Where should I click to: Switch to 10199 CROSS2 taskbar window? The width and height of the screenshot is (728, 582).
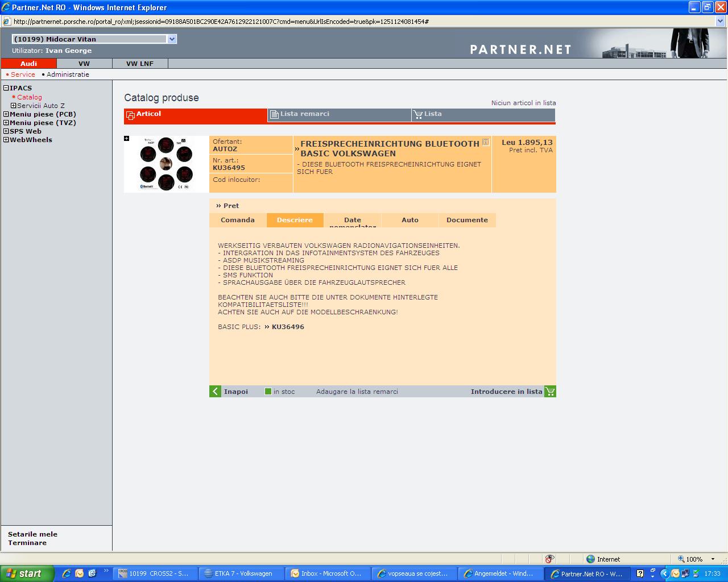coord(155,573)
